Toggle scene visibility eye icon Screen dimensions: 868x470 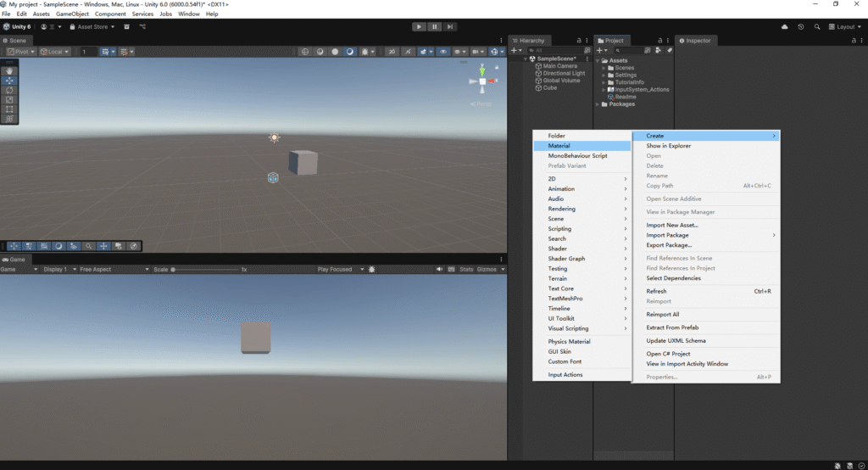click(442, 52)
